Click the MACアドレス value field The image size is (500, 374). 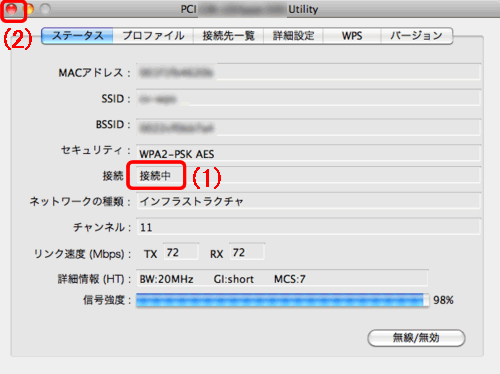click(308, 72)
